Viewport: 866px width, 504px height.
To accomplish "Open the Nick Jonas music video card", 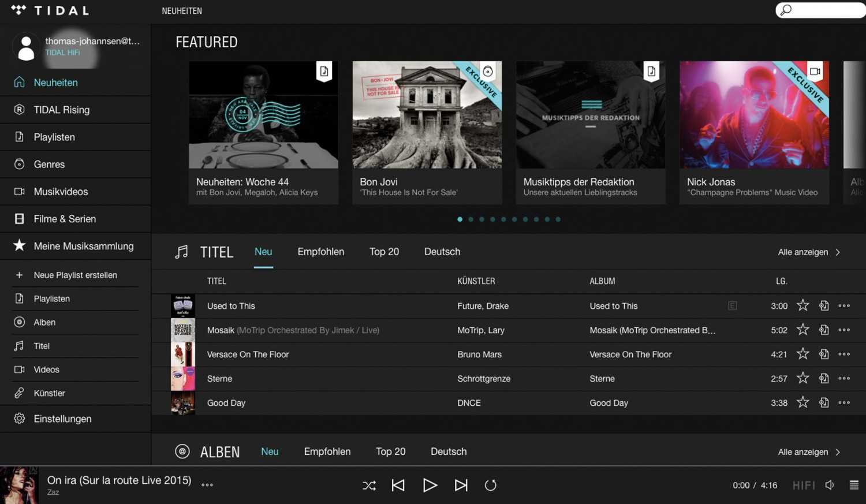I will pyautogui.click(x=754, y=132).
